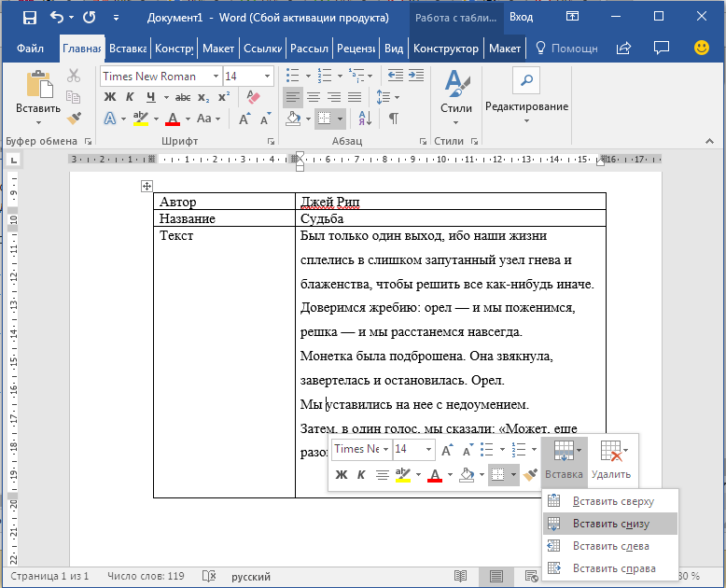Select Вставить снизу menu item
726x588 pixels.
point(610,524)
